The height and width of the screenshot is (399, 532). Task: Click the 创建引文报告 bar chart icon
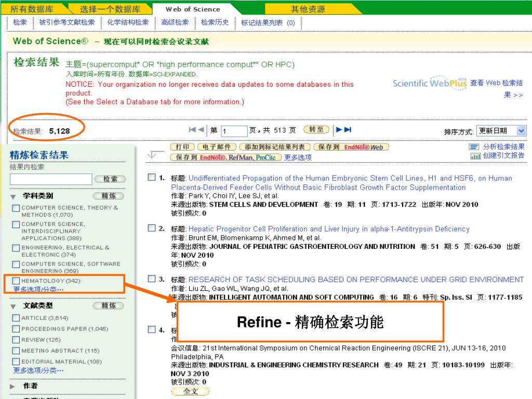click(x=475, y=156)
